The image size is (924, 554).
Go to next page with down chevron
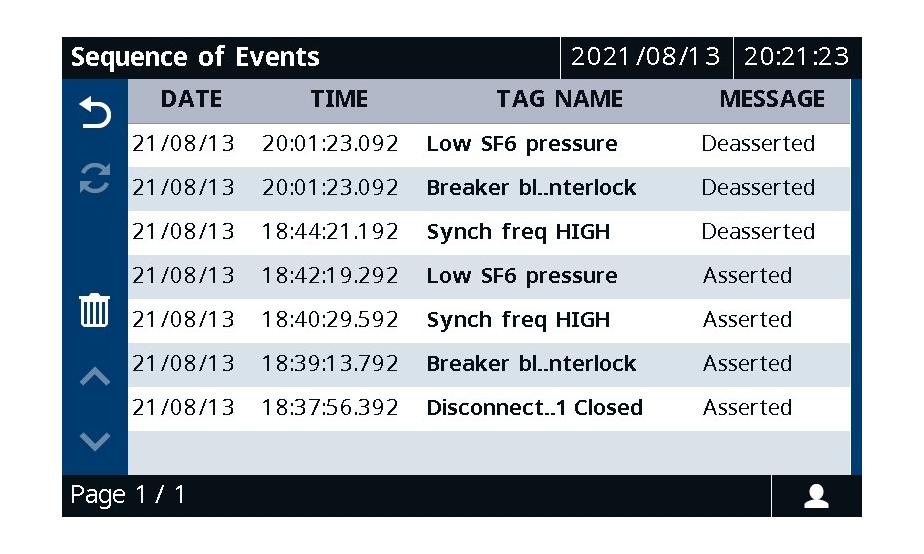point(95,441)
